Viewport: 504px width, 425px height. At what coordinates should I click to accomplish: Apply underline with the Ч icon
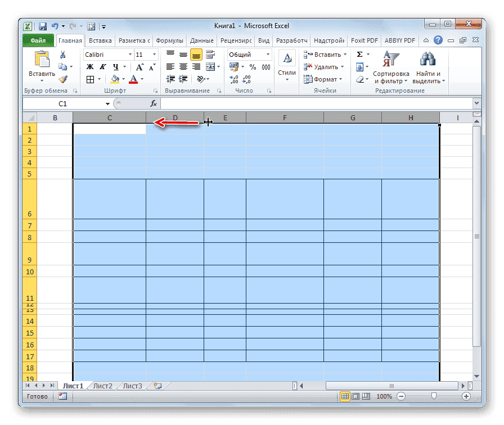tap(115, 67)
